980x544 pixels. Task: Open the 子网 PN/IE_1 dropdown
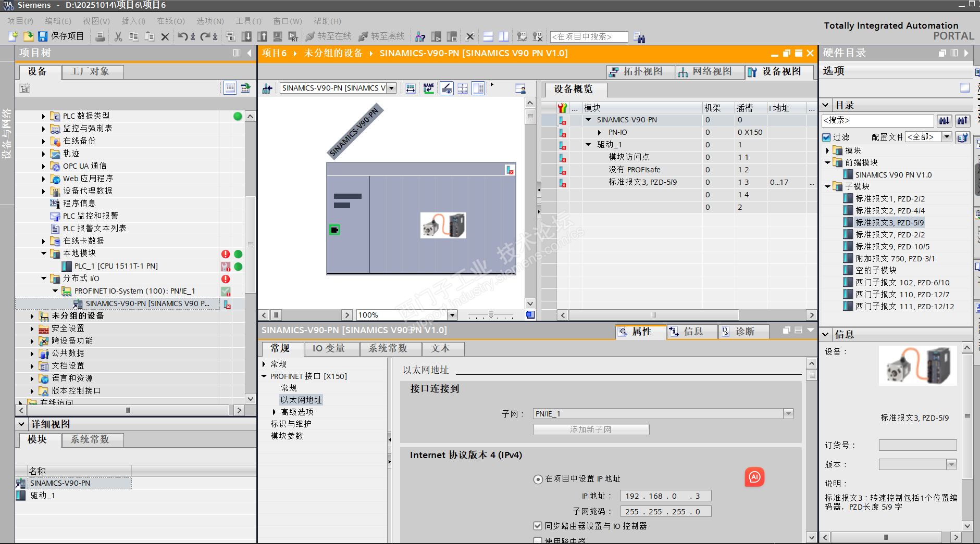[788, 414]
